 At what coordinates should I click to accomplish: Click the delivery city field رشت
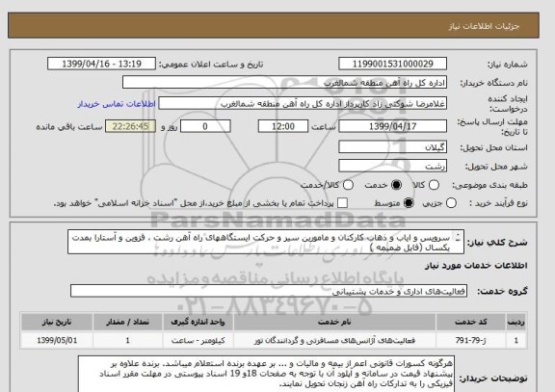click(x=392, y=166)
